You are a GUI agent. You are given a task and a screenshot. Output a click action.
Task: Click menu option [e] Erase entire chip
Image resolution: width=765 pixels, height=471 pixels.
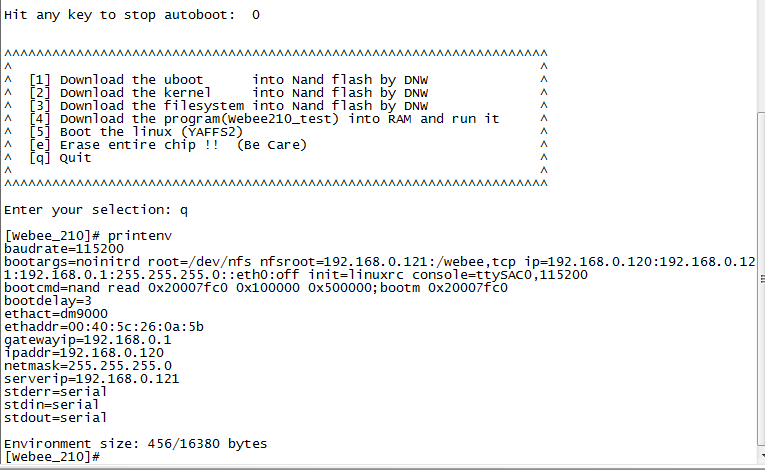pyautogui.click(x=168, y=145)
